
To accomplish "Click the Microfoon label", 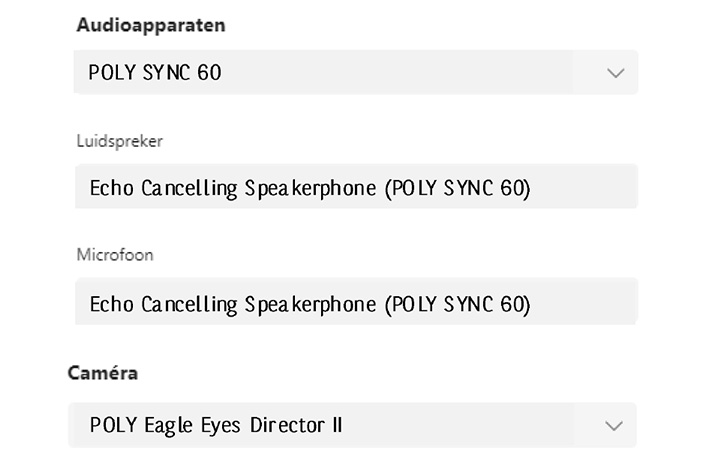I will [115, 255].
